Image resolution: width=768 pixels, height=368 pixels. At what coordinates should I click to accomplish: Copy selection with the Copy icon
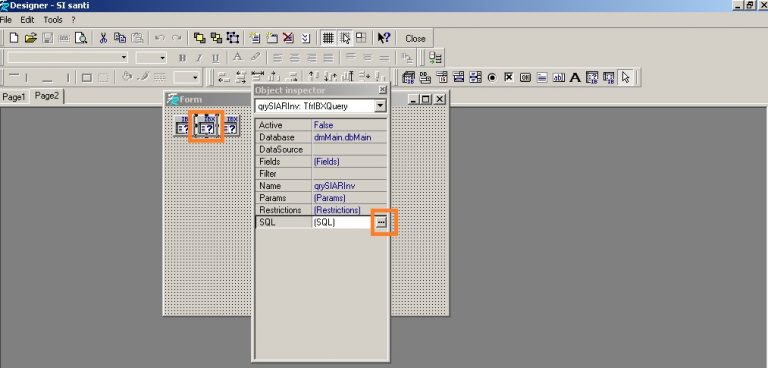click(x=120, y=38)
